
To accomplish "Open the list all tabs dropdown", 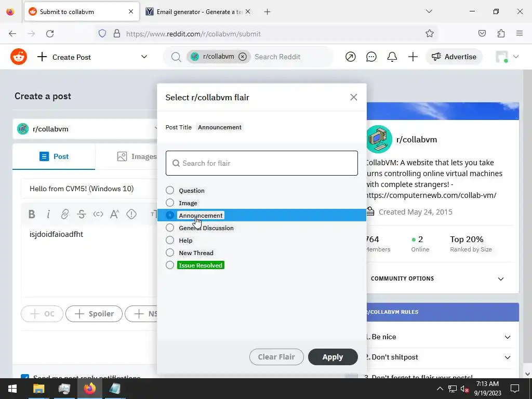I will click(x=429, y=11).
